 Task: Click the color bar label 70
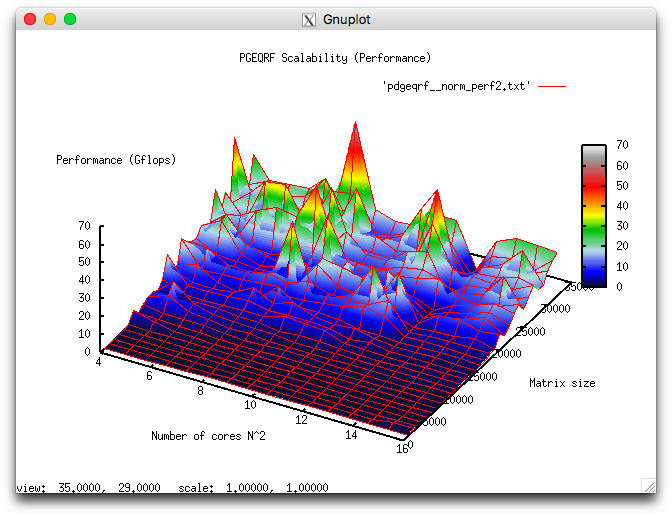pyautogui.click(x=622, y=144)
